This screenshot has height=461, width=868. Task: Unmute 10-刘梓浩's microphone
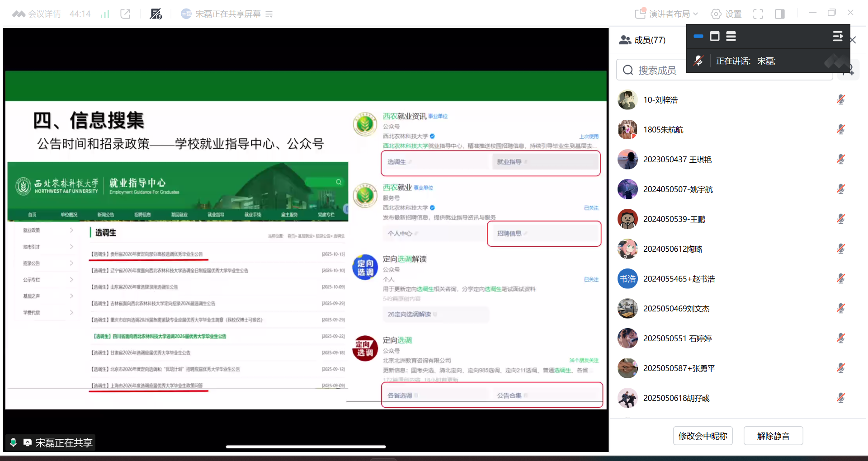(x=840, y=99)
